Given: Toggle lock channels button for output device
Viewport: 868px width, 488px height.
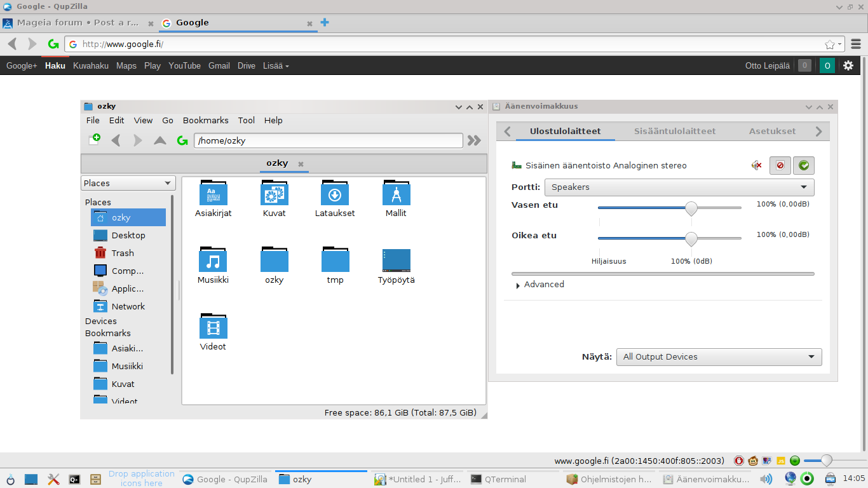Looking at the screenshot, I should [780, 165].
